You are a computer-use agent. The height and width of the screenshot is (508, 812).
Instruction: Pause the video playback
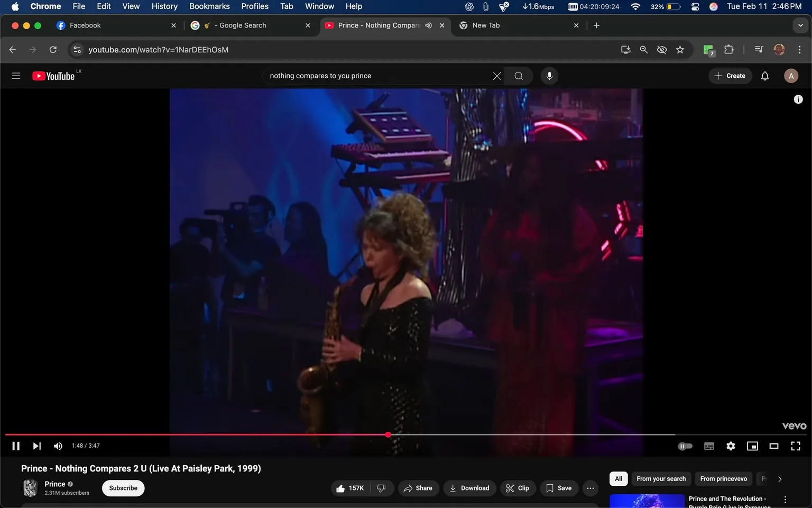point(15,446)
